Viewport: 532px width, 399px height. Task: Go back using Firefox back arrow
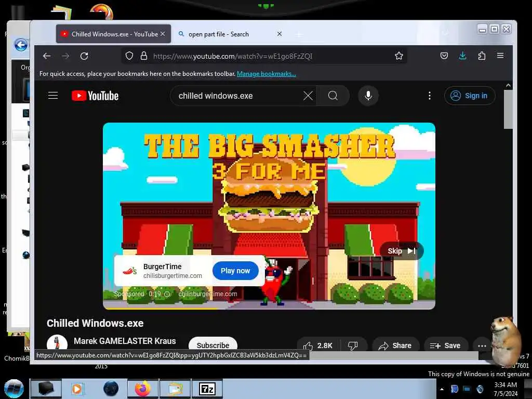click(46, 56)
